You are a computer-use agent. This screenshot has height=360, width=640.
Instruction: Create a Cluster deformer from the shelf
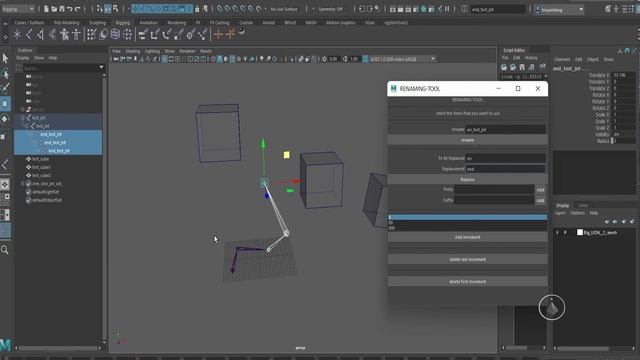coord(127,35)
